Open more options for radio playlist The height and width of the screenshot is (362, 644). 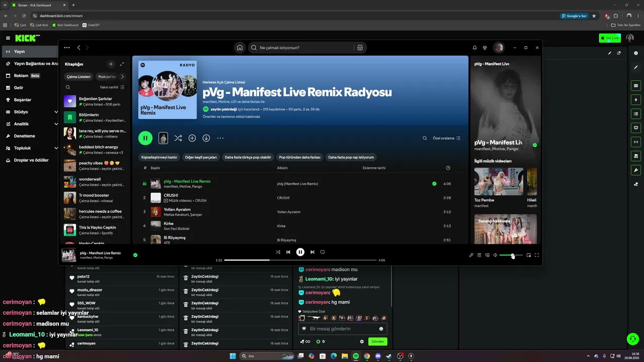click(x=220, y=138)
